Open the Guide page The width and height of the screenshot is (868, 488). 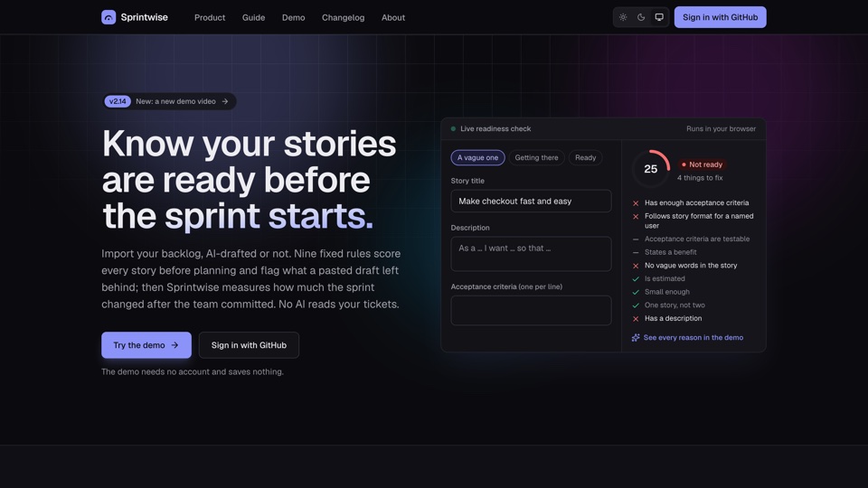pos(253,18)
